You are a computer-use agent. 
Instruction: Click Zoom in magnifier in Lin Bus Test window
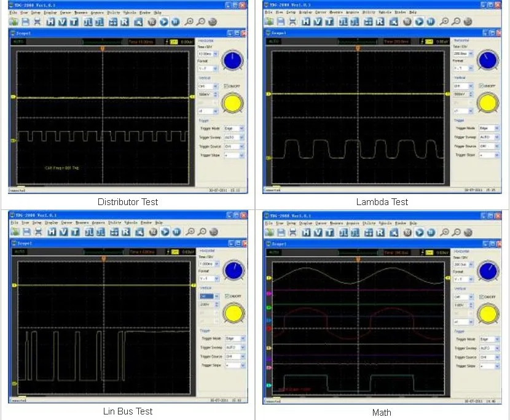click(190, 231)
